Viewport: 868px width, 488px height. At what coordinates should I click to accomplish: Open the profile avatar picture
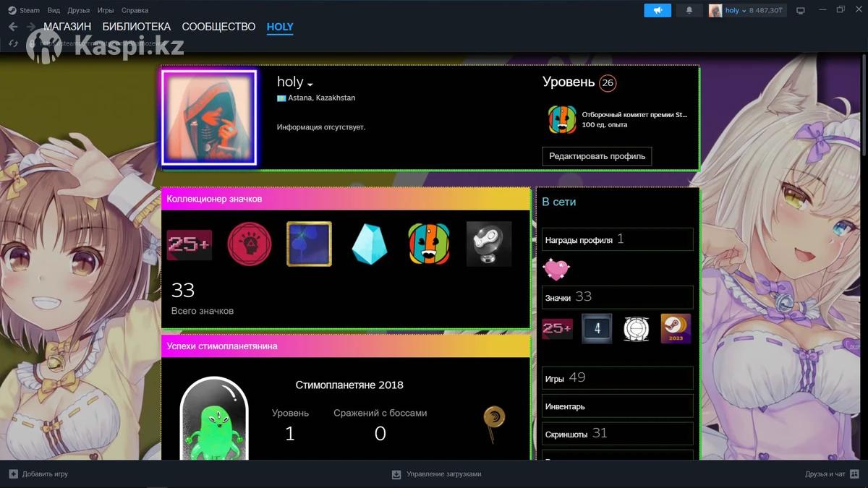[210, 118]
